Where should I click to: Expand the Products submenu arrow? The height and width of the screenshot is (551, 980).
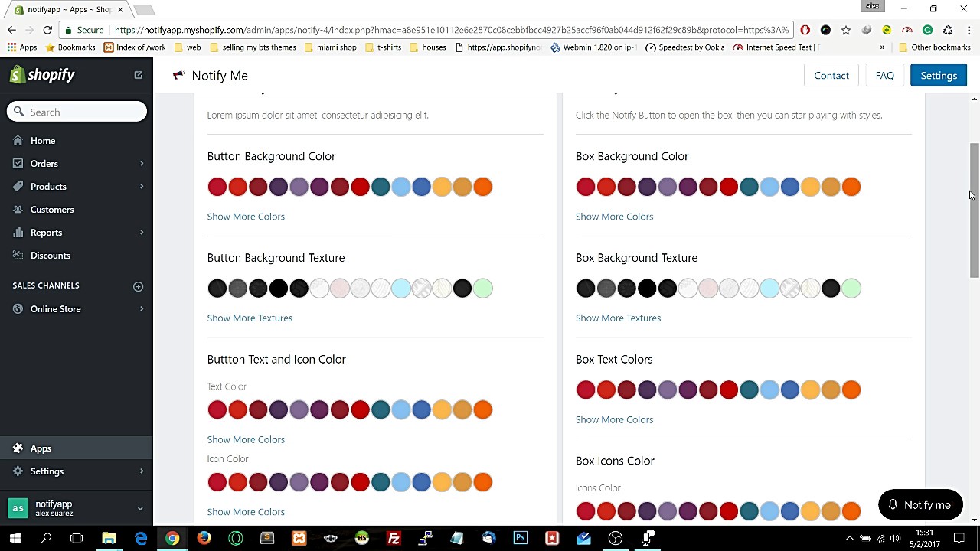142,187
